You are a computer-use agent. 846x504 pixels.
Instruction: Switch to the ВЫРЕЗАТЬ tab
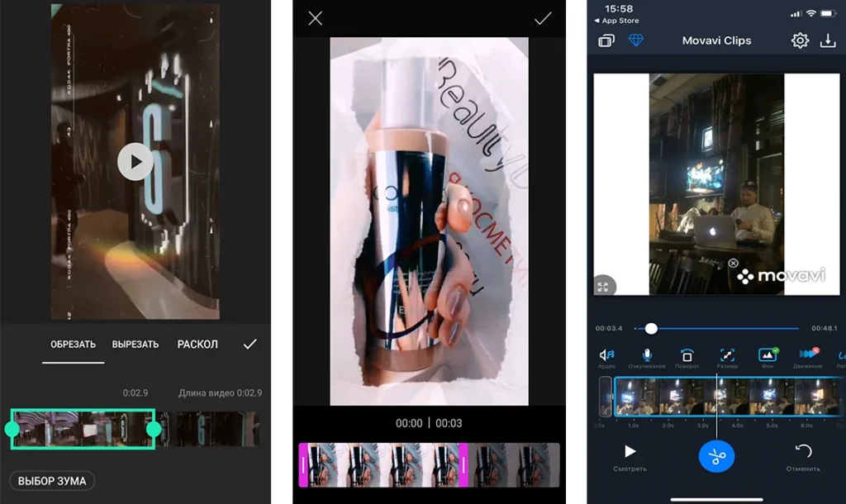click(x=135, y=345)
